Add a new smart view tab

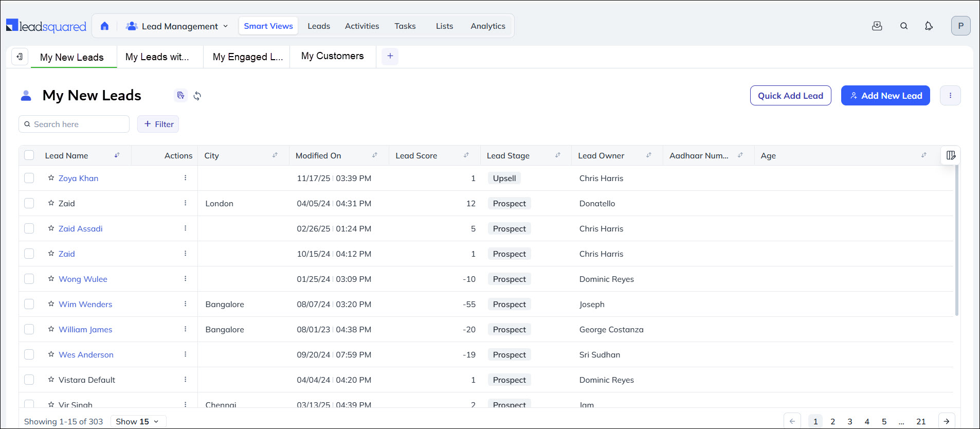(390, 56)
